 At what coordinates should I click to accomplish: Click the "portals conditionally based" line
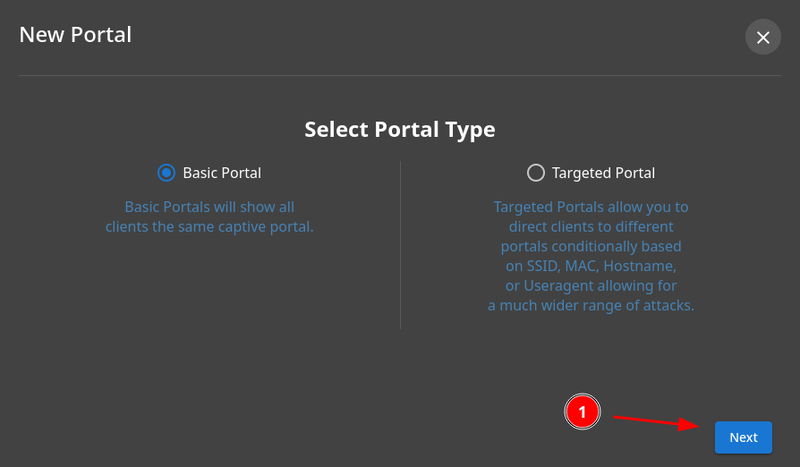(x=591, y=246)
